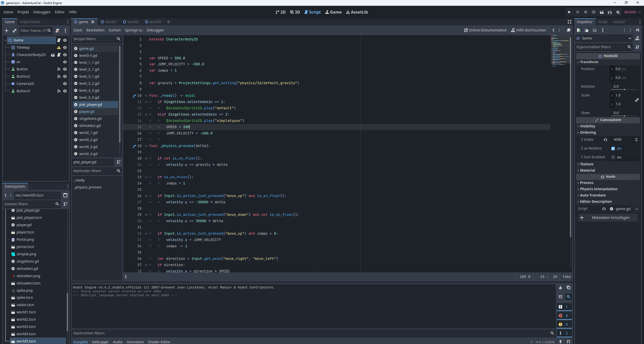Open the Mobile renderer dropdown

pyautogui.click(x=632, y=12)
